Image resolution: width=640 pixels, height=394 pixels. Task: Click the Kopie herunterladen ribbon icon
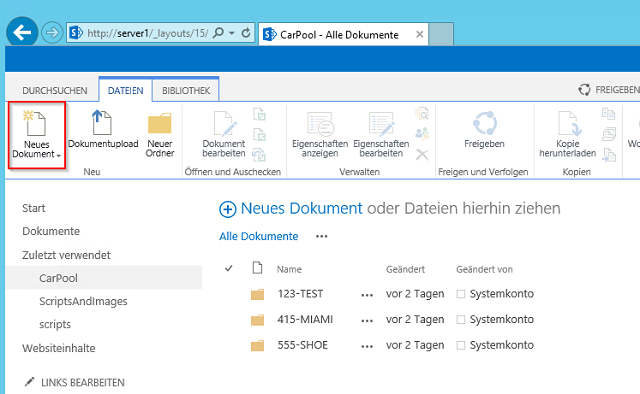coord(569,123)
